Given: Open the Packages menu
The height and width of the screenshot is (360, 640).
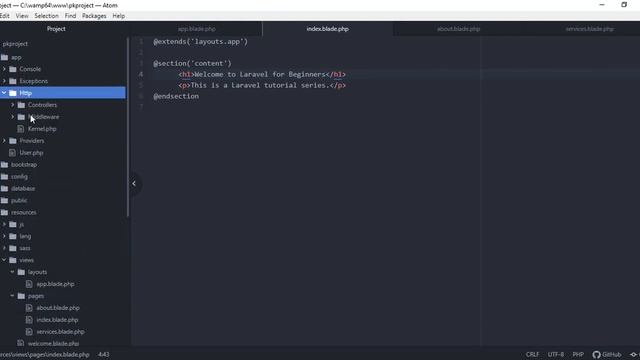Looking at the screenshot, I should (94, 16).
